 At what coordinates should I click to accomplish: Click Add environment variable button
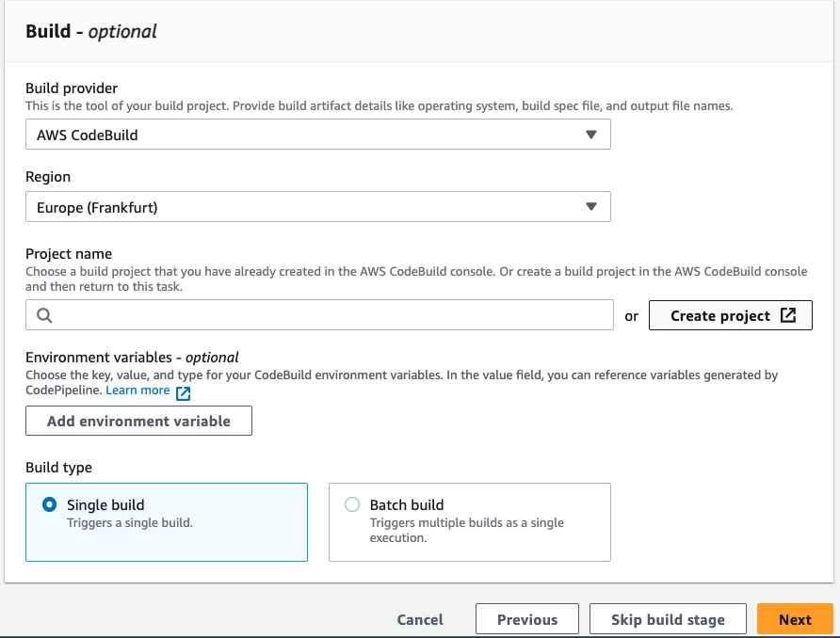pyautogui.click(x=138, y=421)
